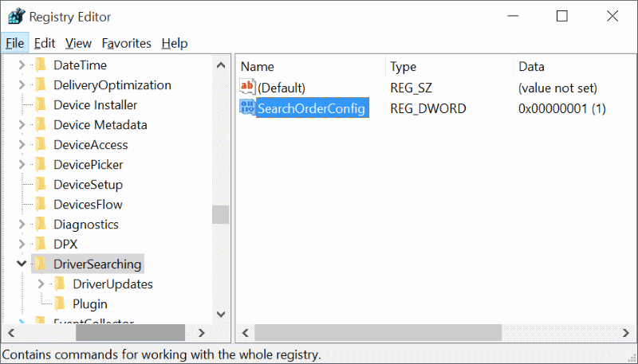
Task: Expand the Diagnostics key
Action: [22, 225]
